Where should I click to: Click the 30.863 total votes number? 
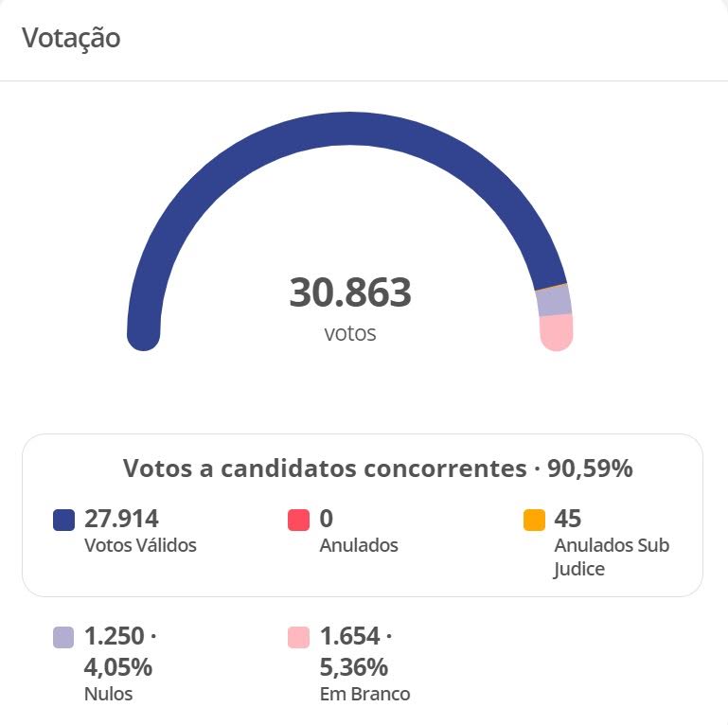350,292
